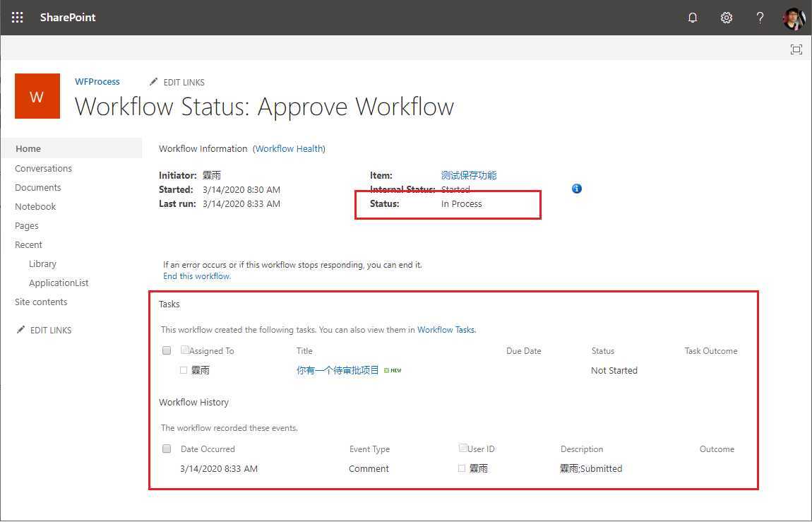Open the app launcher waffle icon

pos(17,18)
